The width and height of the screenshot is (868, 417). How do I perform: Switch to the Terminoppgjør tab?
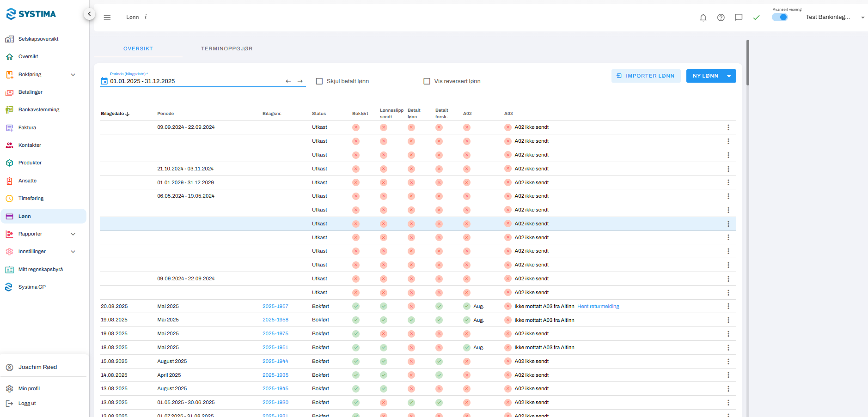(227, 48)
